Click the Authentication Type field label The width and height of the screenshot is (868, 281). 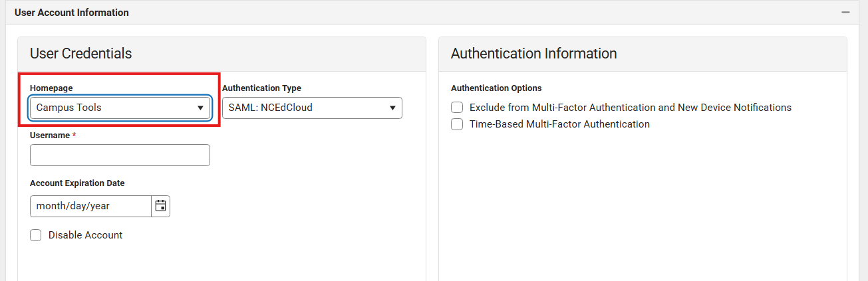[261, 88]
